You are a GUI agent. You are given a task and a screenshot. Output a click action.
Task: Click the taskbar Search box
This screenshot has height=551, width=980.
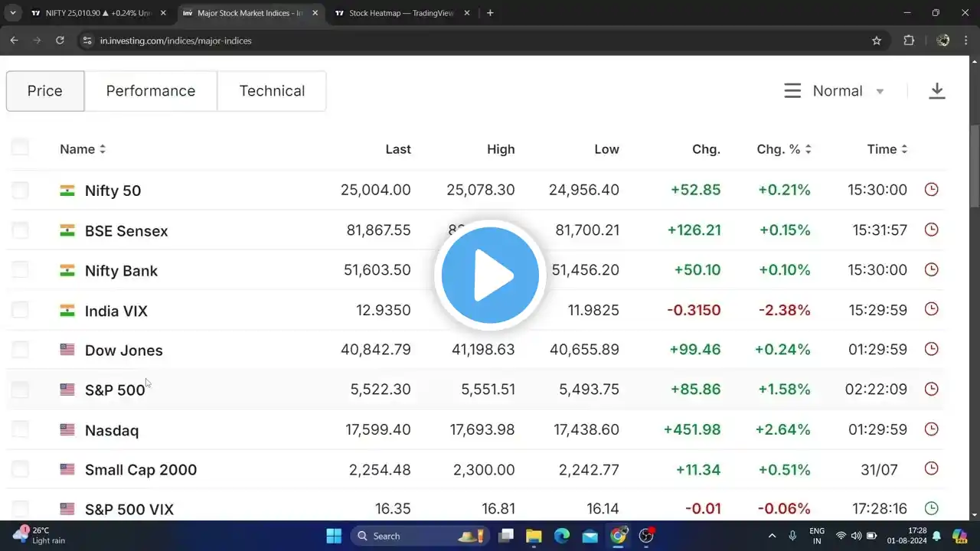pyautogui.click(x=420, y=536)
